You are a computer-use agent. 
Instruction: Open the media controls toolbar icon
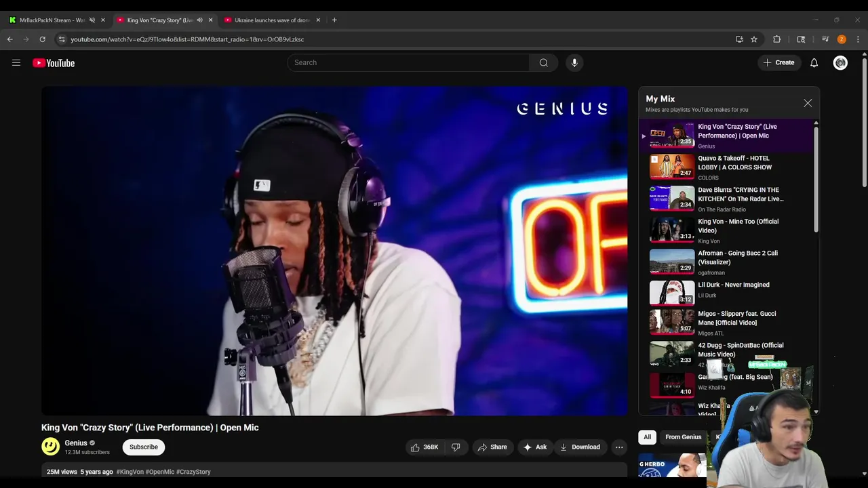(825, 39)
